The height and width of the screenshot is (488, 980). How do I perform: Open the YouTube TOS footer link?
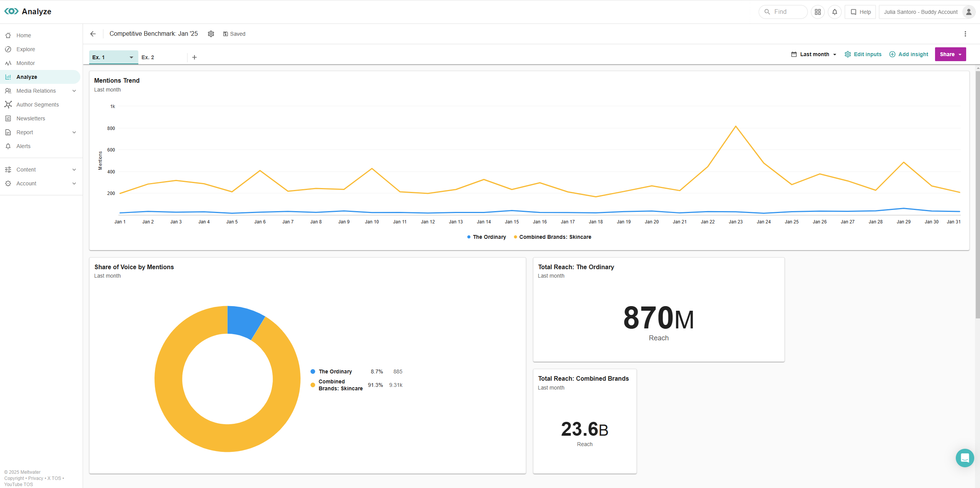pyautogui.click(x=18, y=485)
